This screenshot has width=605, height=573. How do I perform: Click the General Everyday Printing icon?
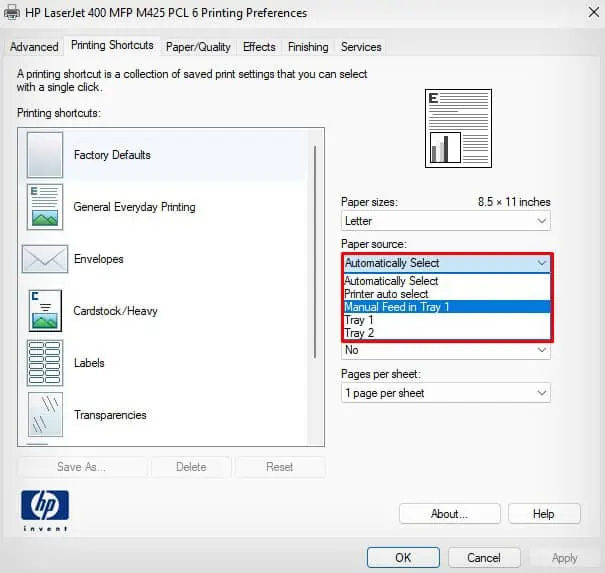[x=45, y=207]
